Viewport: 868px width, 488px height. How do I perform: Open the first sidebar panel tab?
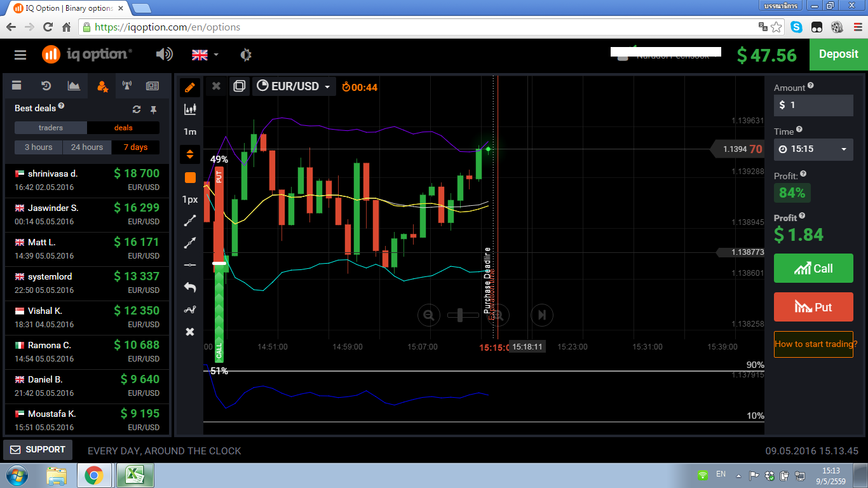click(x=17, y=86)
